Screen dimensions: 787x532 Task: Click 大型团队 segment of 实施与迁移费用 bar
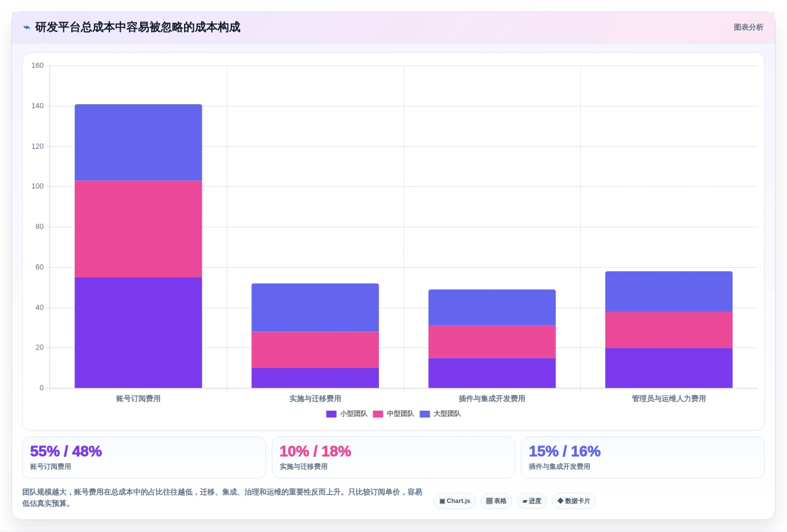pyautogui.click(x=315, y=308)
